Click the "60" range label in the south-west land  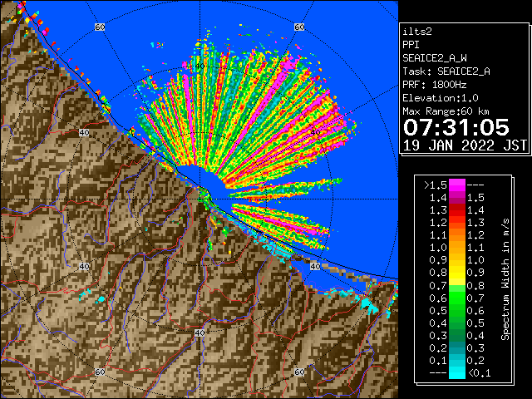[x=100, y=372]
